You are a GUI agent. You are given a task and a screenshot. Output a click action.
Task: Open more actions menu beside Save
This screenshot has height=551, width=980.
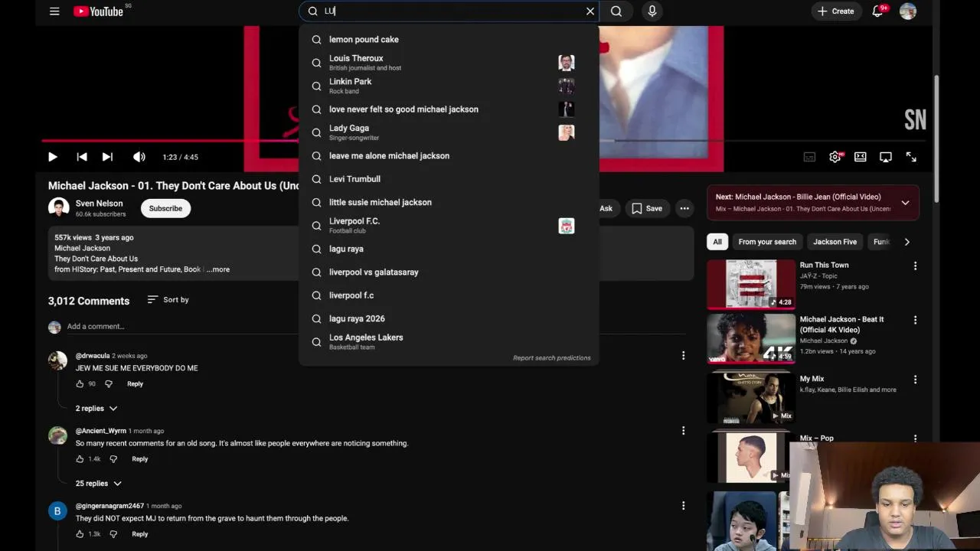684,208
